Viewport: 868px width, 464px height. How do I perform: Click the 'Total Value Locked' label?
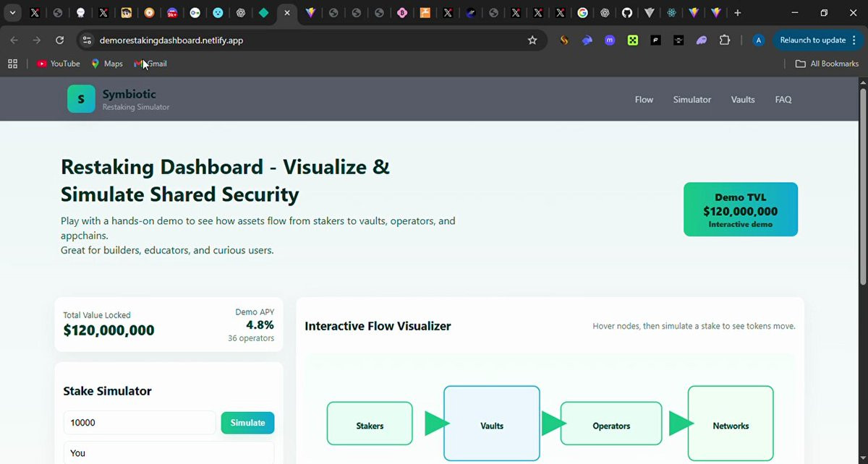pos(97,315)
